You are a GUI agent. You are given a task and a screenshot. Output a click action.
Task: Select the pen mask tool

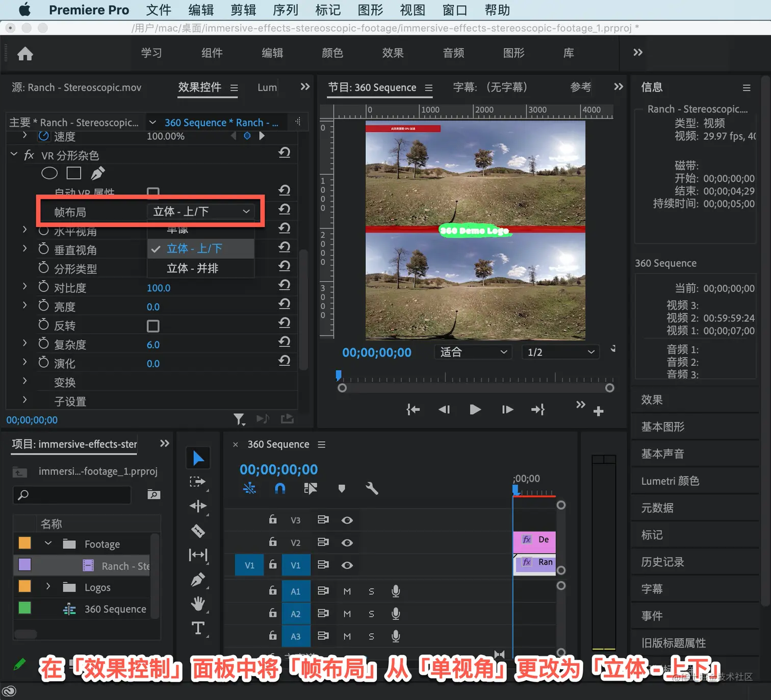tap(97, 173)
